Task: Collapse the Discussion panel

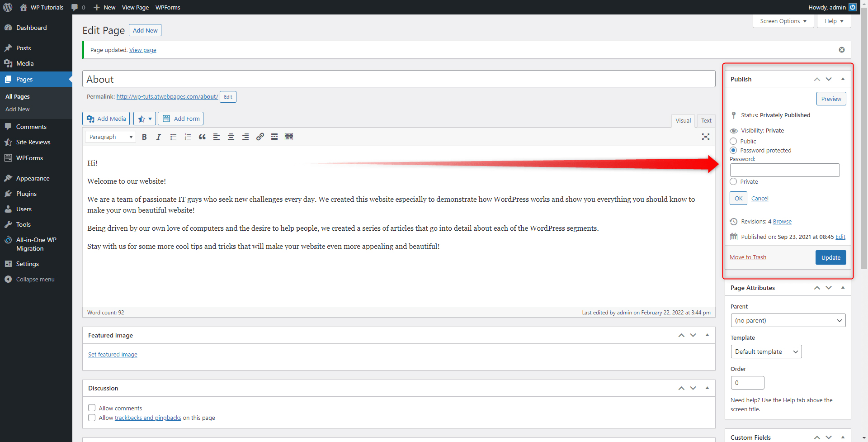Action: pos(707,388)
